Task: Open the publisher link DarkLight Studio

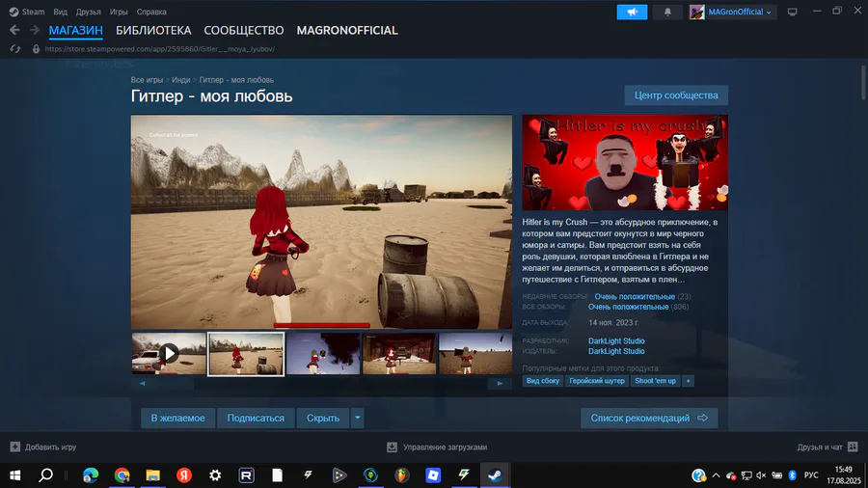Action: [x=616, y=351]
